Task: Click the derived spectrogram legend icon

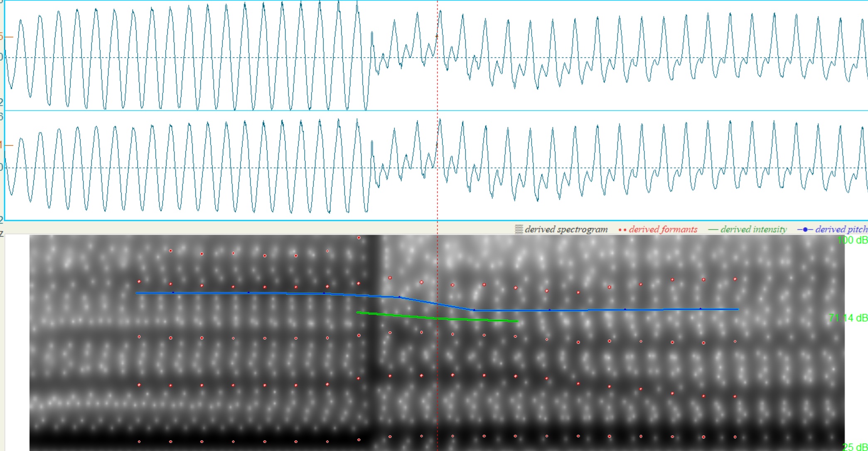Action: pyautogui.click(x=519, y=229)
